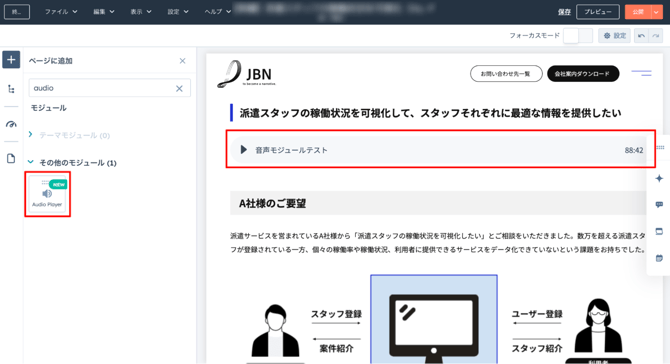Collapse the その他のモジュール (1) section
Viewport: 670px width, 364px height.
tap(30, 162)
